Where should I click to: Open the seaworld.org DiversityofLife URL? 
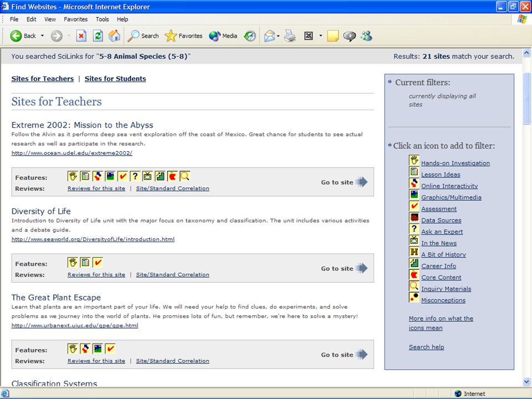(x=93, y=239)
